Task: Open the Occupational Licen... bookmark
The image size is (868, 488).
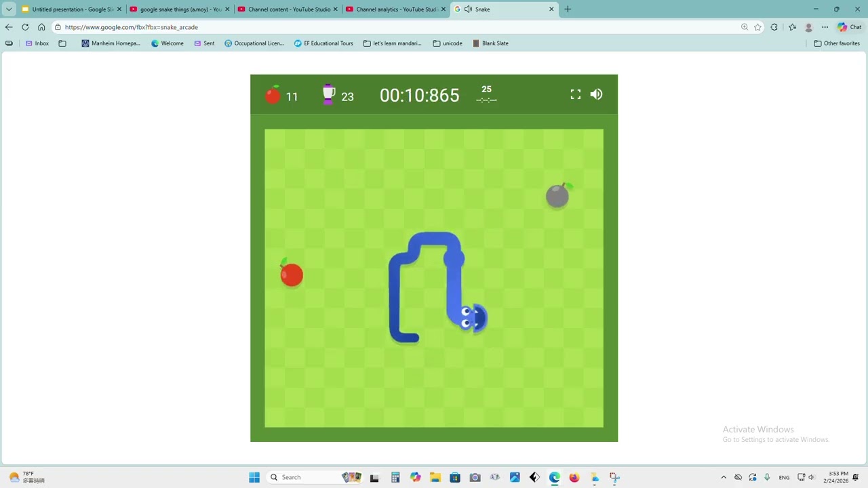Action: 254,43
